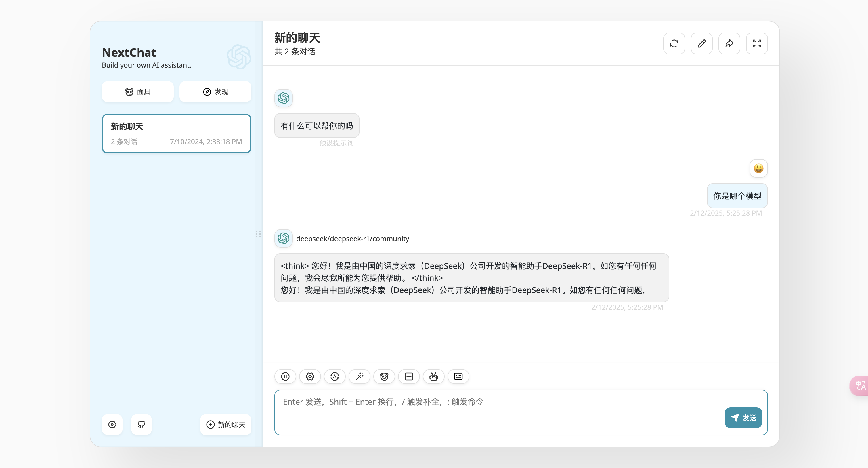Viewport: 868px width, 468px height.
Task: Click the 有什么可以帮你的吗 greeting bubble
Action: pyautogui.click(x=317, y=125)
